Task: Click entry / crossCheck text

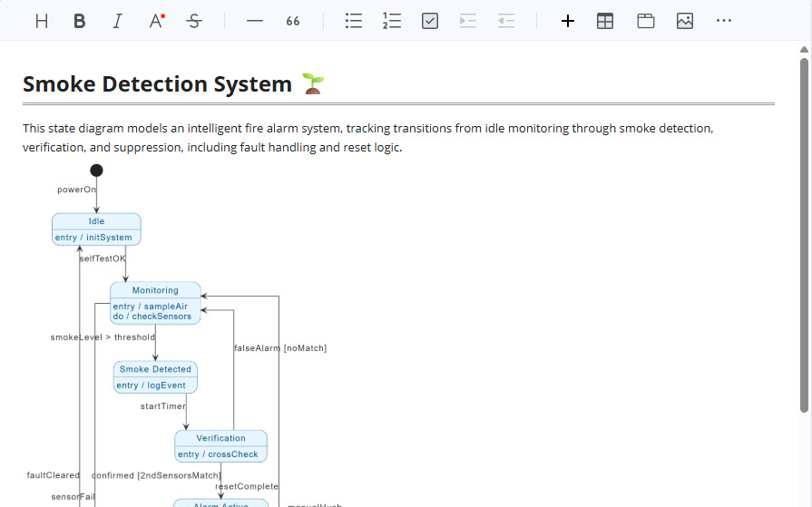Action: coord(218,454)
